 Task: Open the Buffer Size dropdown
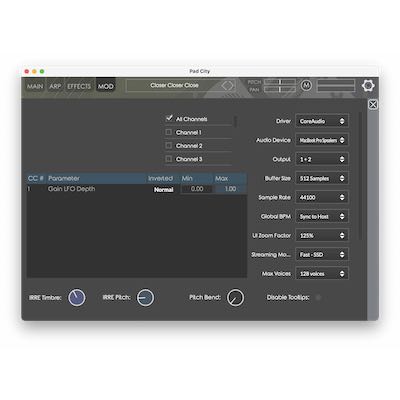point(322,178)
